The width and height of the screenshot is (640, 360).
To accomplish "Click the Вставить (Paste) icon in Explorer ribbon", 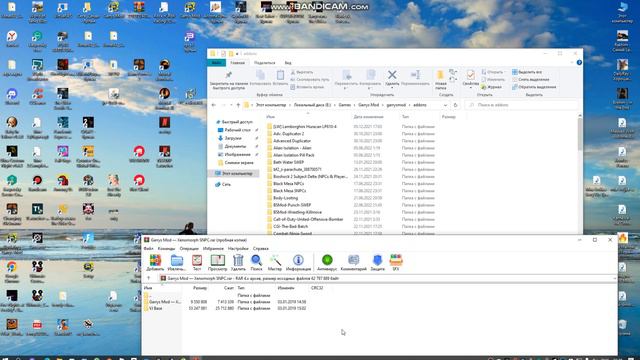I will [x=280, y=76].
